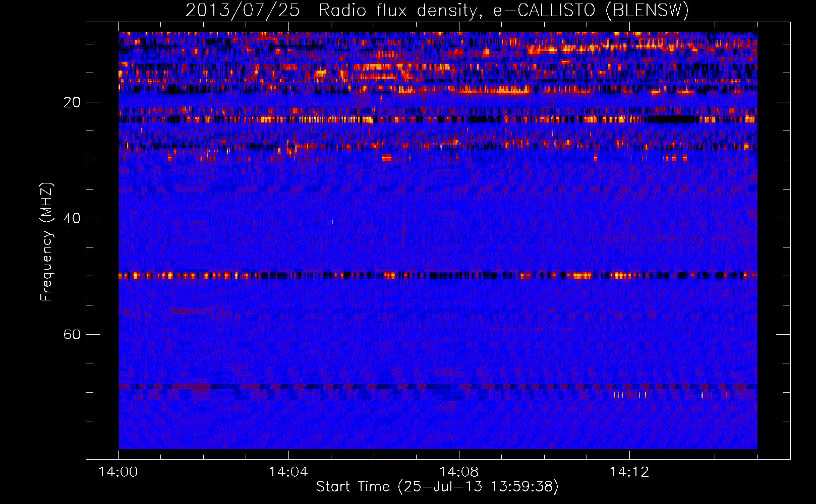
Task: Click the 14:08 time tick label
Action: pyautogui.click(x=459, y=472)
